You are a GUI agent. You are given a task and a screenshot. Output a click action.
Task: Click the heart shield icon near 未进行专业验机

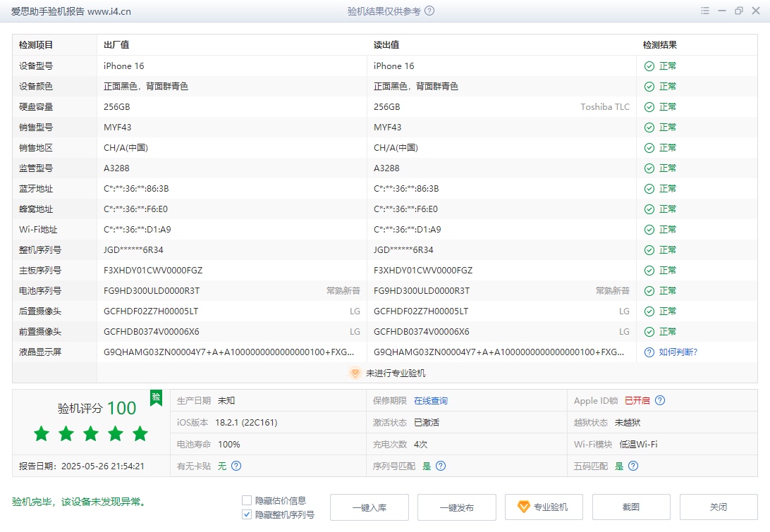[x=355, y=373]
